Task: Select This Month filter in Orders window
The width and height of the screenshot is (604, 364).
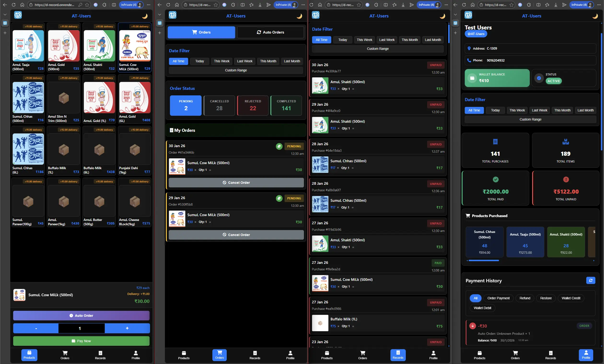Action: pyautogui.click(x=268, y=61)
